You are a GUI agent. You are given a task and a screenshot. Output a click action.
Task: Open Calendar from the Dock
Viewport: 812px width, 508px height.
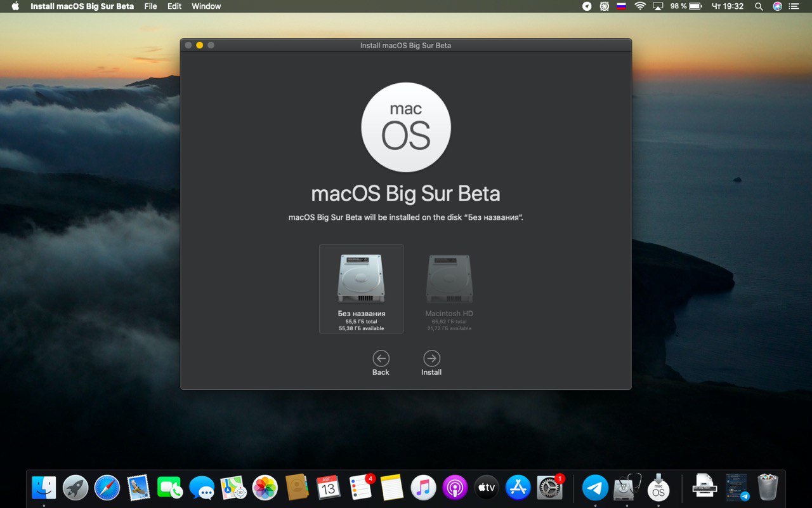(328, 488)
